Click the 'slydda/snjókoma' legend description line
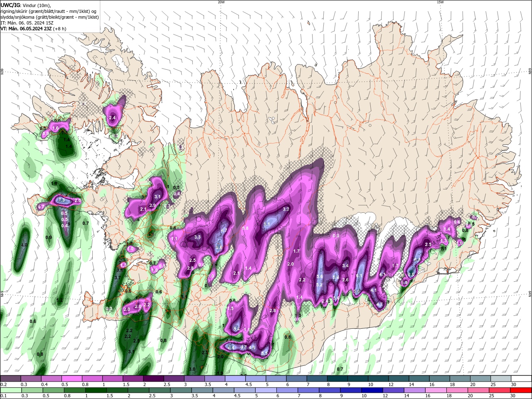 coord(49,17)
